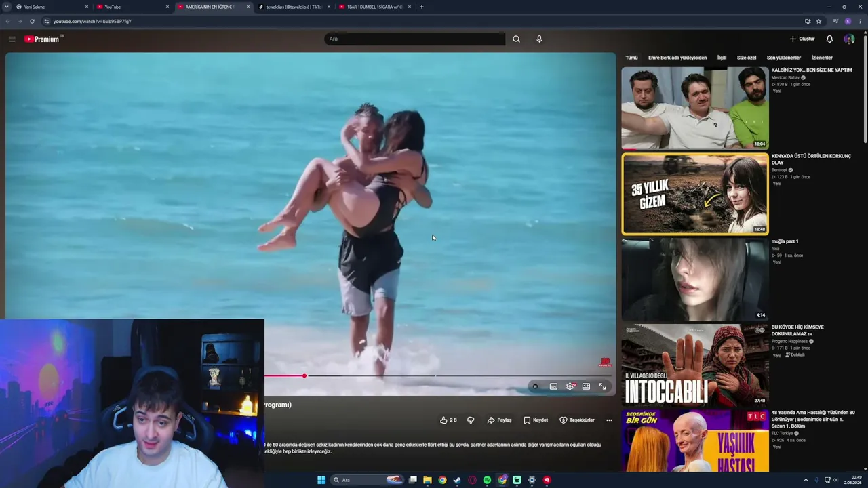Screen dimensions: 868x488
Task: Open KENYA'DA ÜSTÜ ÖRTÜLEN KORKUNÇ OLAY title
Action: (x=811, y=159)
